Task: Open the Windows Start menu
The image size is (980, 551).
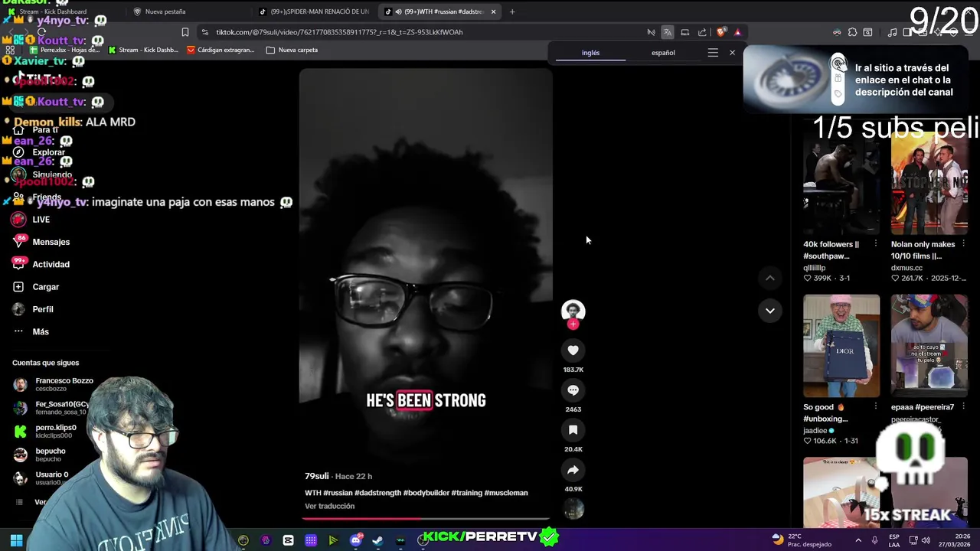Action: pyautogui.click(x=16, y=541)
